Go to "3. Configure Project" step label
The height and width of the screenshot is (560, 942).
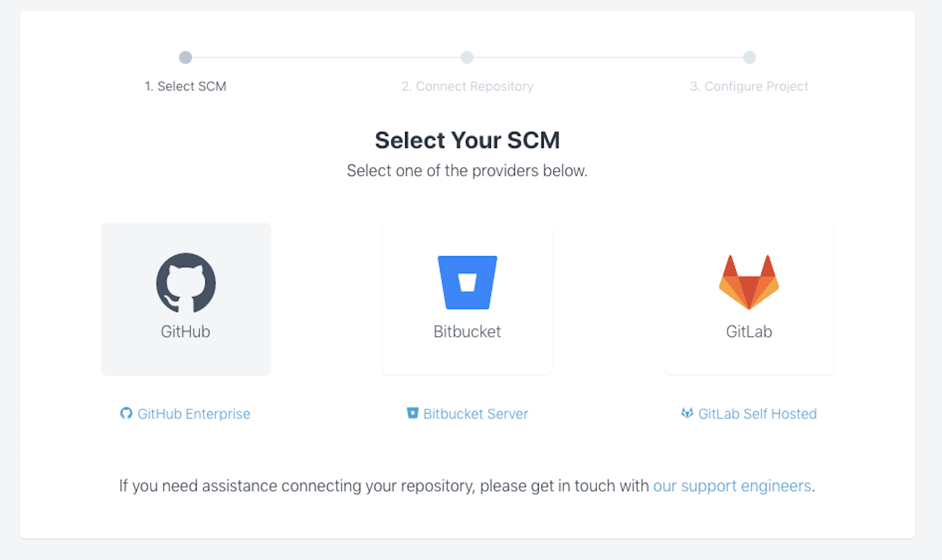coord(749,86)
